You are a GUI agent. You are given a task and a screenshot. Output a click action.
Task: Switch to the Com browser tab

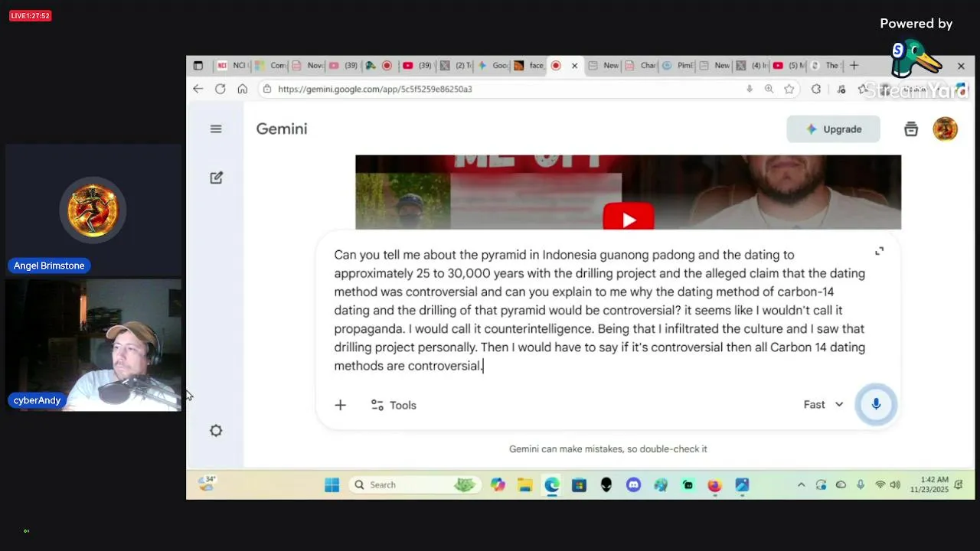tap(270, 66)
